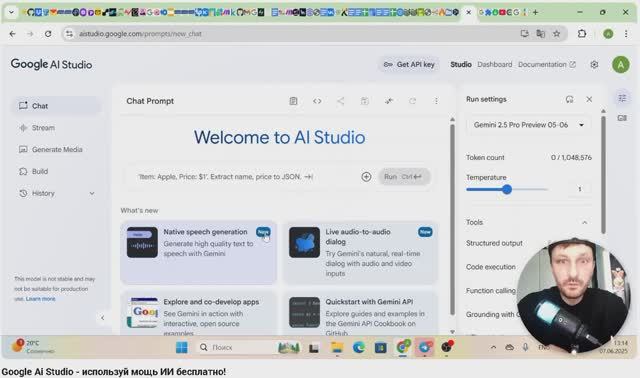Open Explore and co-develop apps card
640x378 pixels.
point(199,314)
